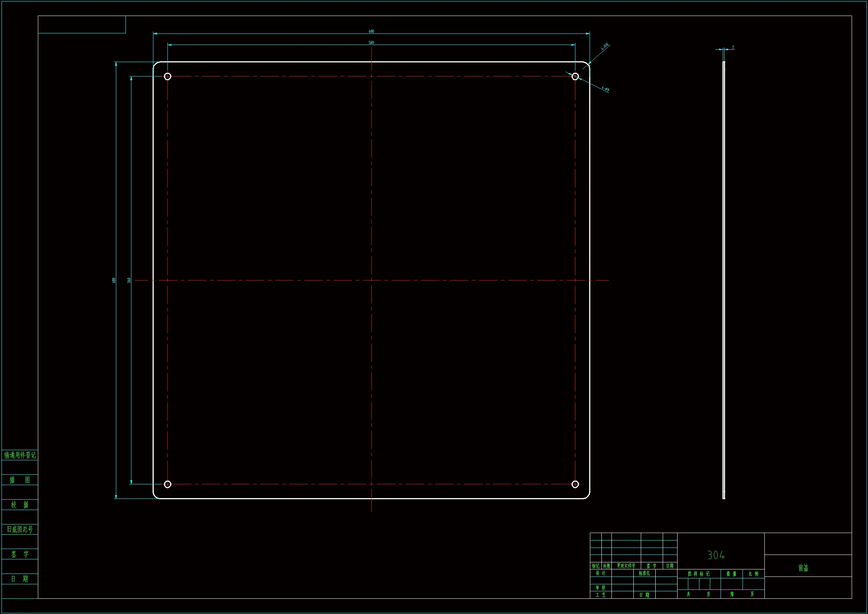Click the center intersection of red centerlines
This screenshot has width=868, height=614.
tap(371, 280)
